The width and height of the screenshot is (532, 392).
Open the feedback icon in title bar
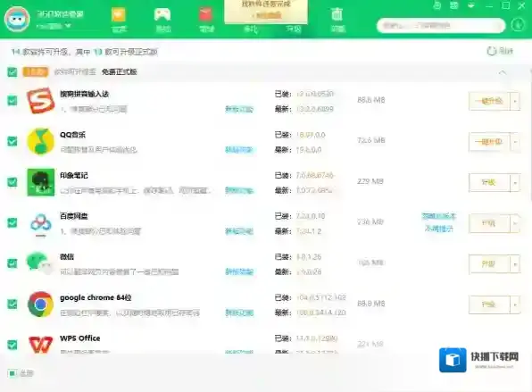click(x=437, y=5)
